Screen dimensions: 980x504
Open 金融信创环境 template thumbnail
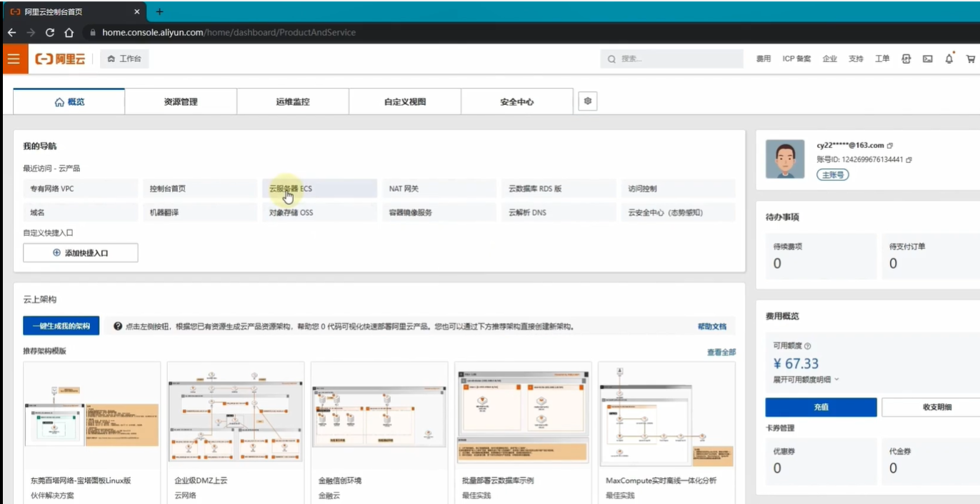click(x=379, y=415)
